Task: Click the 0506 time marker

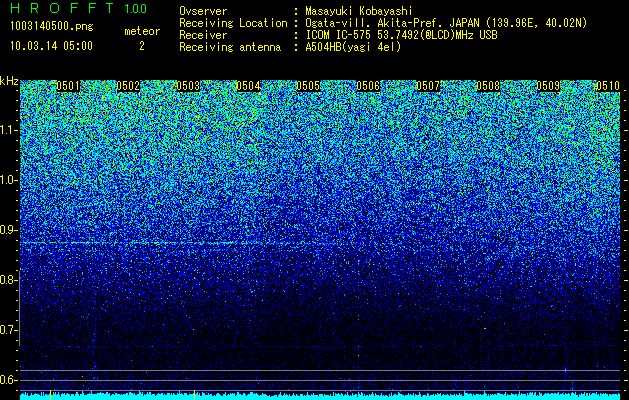Action: (368, 86)
